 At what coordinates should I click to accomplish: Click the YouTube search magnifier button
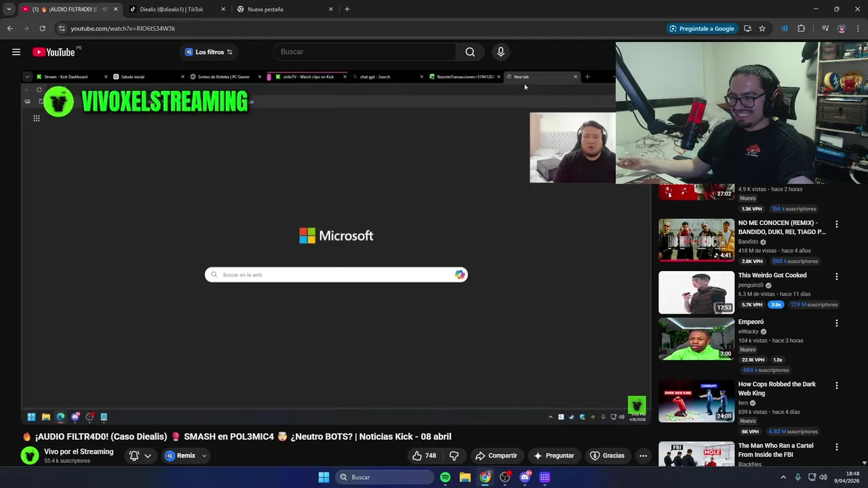470,52
